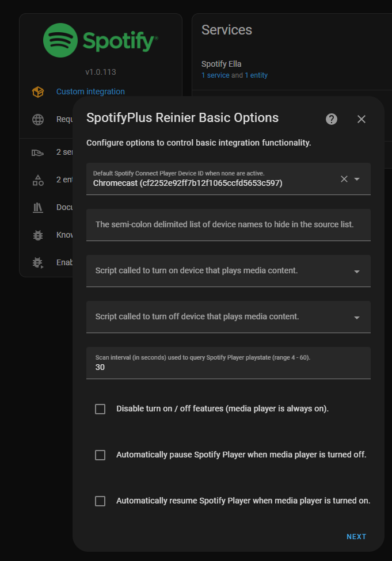Clear the default device ID selection
Screen dimensions: 392x561
click(x=344, y=179)
